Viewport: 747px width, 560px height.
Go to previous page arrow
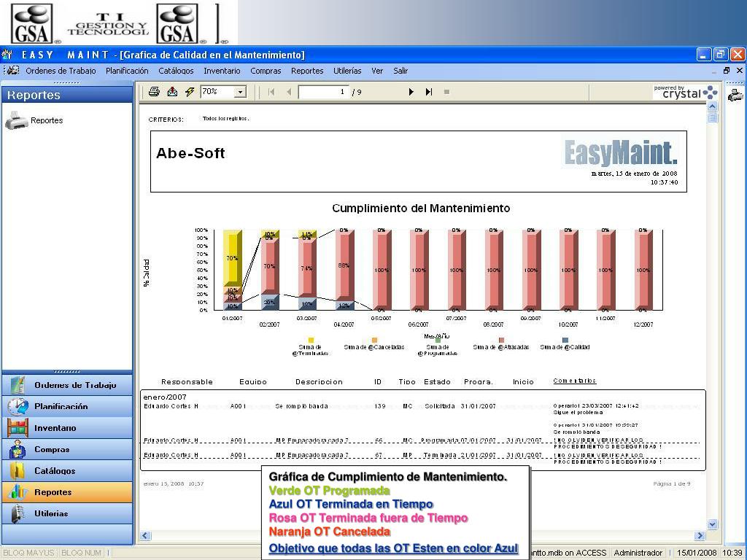click(289, 92)
